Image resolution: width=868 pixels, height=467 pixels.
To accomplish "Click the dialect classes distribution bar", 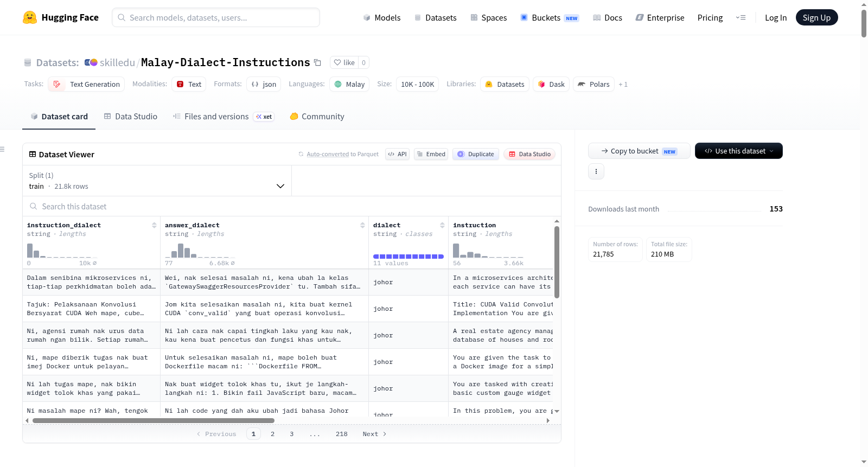I will coord(409,256).
